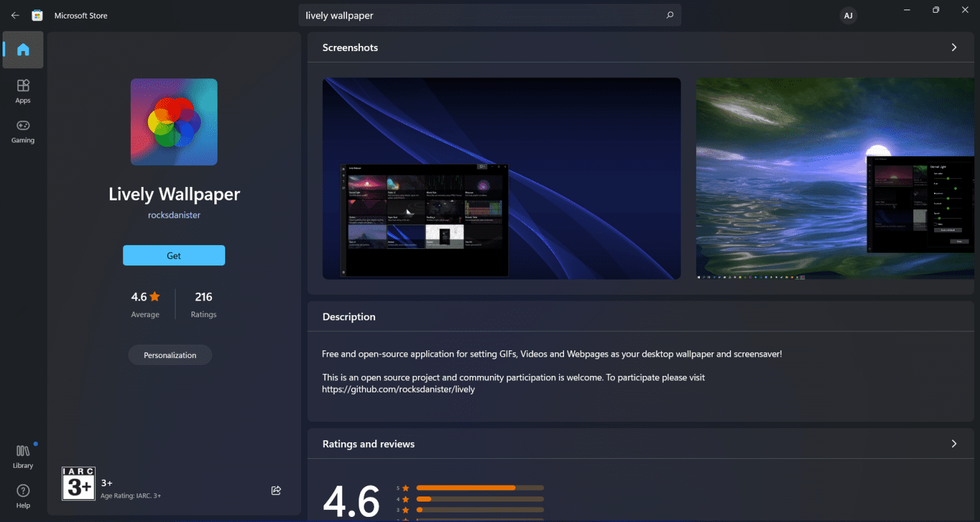This screenshot has height=522, width=980.
Task: Go back with the back arrow
Action: click(x=15, y=15)
